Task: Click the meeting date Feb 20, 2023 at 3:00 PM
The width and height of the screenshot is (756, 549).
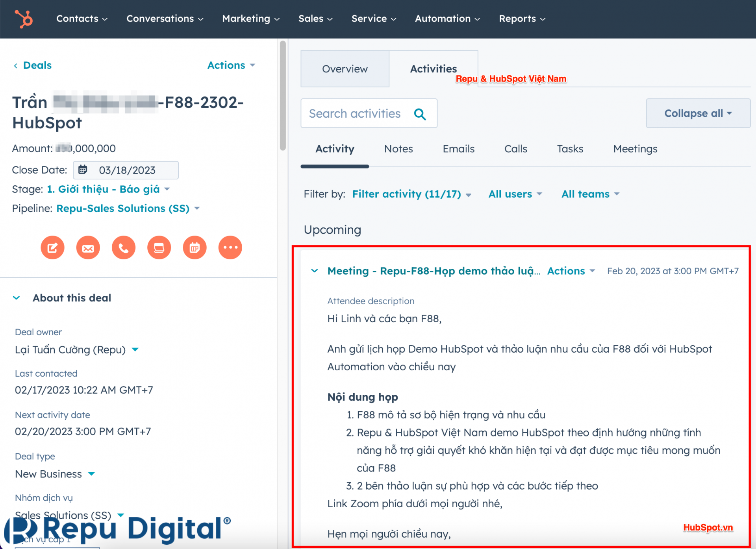Action: pos(673,271)
